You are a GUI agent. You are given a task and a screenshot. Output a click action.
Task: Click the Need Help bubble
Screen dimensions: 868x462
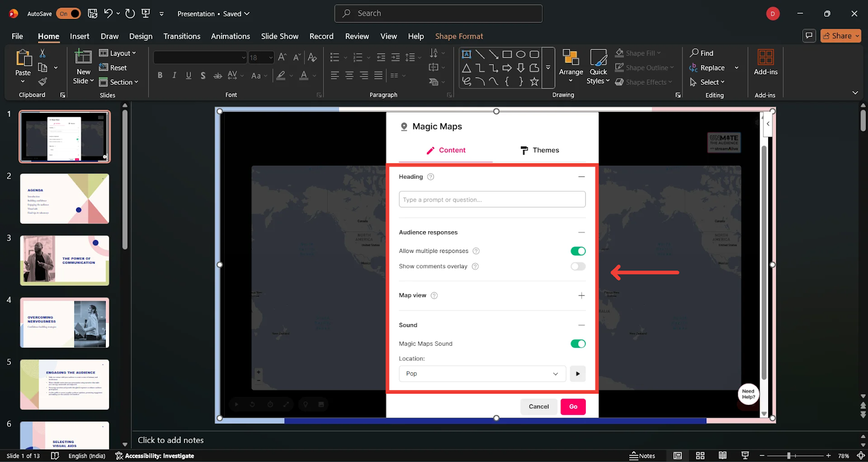point(748,394)
